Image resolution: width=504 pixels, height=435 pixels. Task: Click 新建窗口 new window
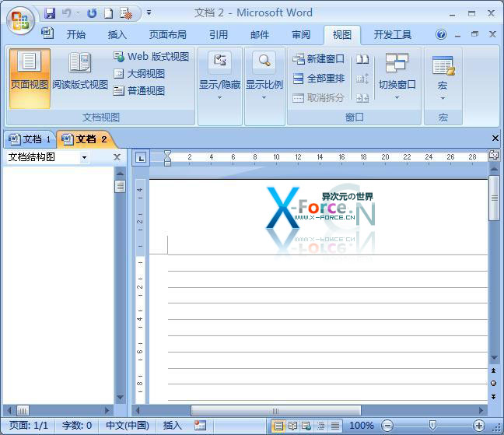(318, 59)
